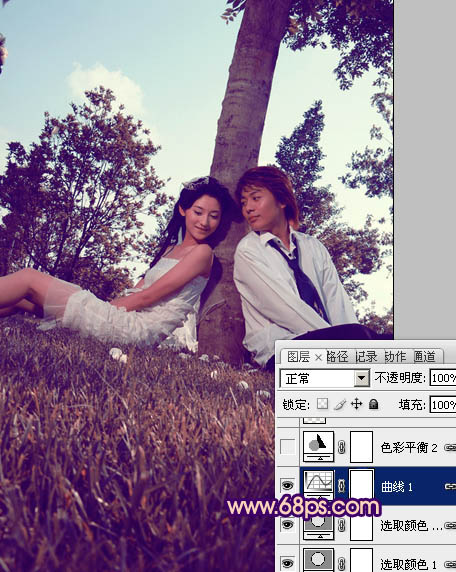Click the 色彩平衡 2 color balance thumbnail icon
The height and width of the screenshot is (572, 456).
(318, 447)
